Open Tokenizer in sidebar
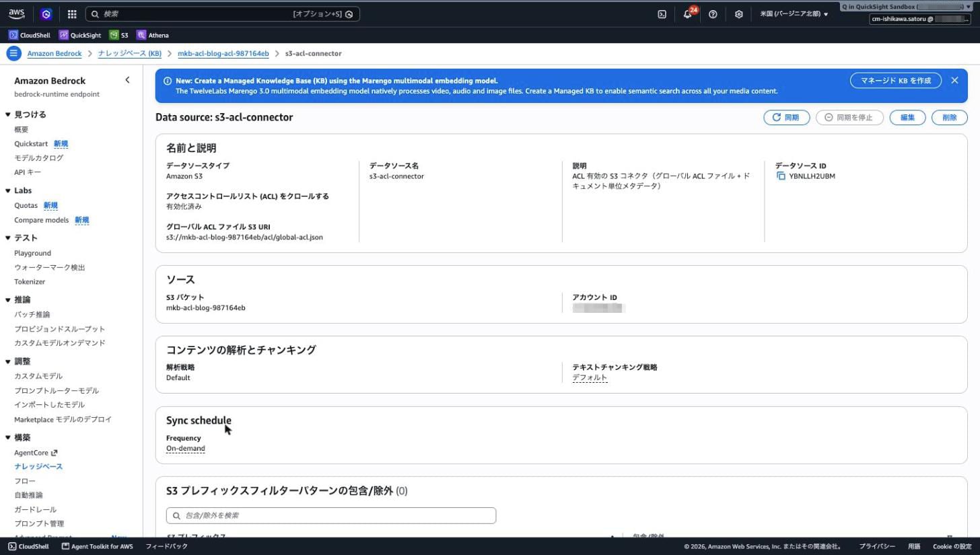Viewport: 980px width, 555px height. pyautogui.click(x=30, y=281)
